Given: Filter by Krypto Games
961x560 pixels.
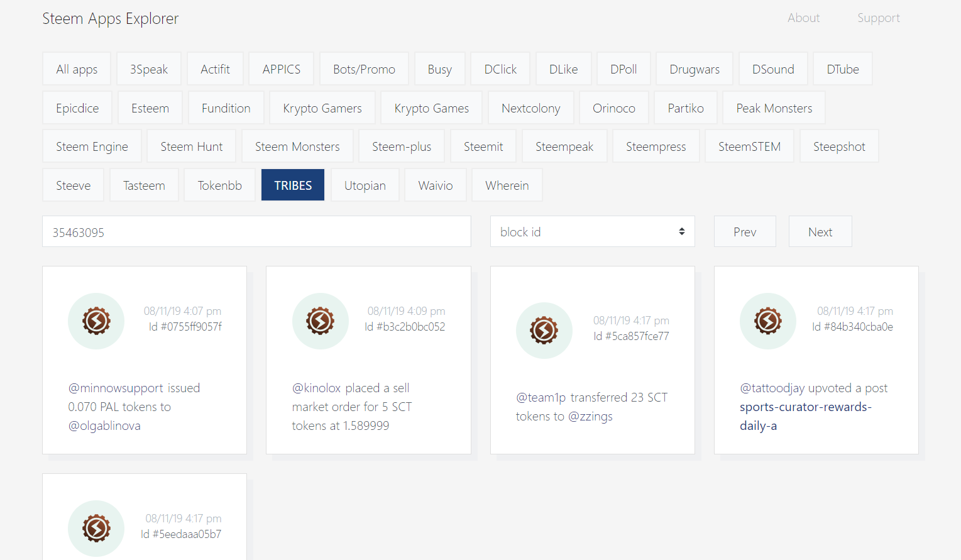Looking at the screenshot, I should pyautogui.click(x=432, y=108).
